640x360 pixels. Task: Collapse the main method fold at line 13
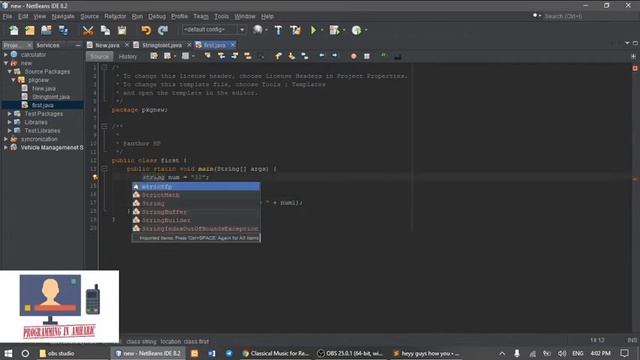point(104,169)
